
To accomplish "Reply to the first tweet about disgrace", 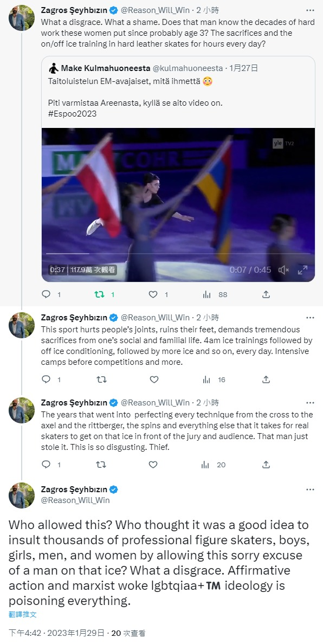I will click(47, 294).
